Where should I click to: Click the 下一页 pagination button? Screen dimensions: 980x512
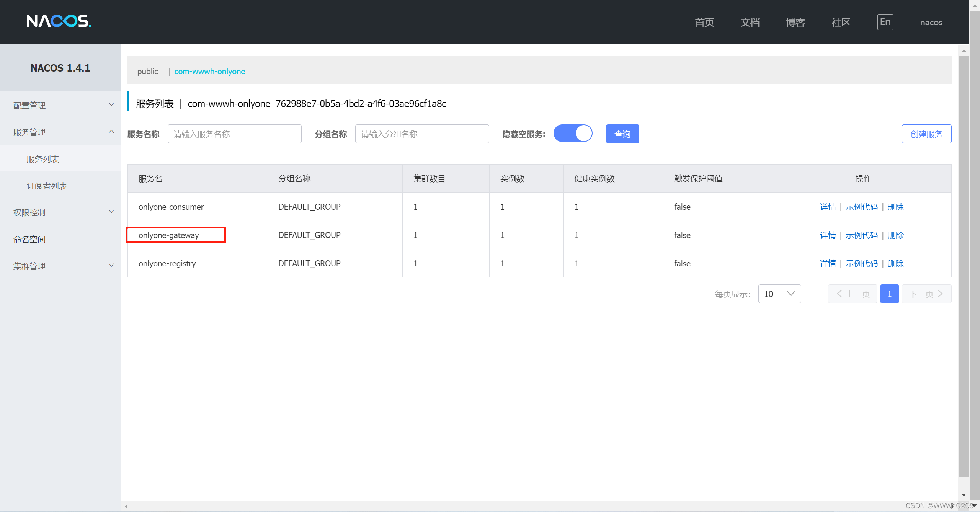tap(926, 294)
